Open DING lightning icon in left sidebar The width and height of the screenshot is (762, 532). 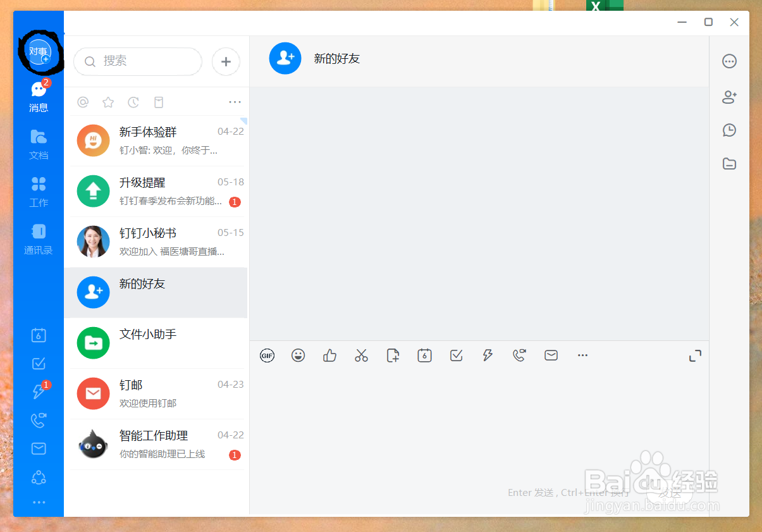39,392
